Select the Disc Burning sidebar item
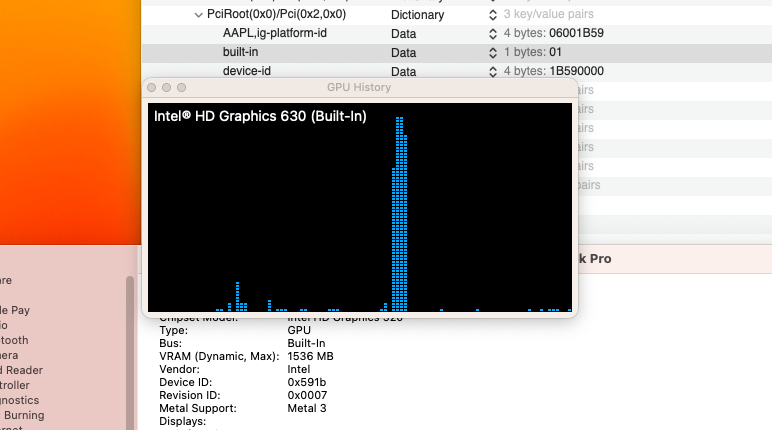 [x=24, y=415]
